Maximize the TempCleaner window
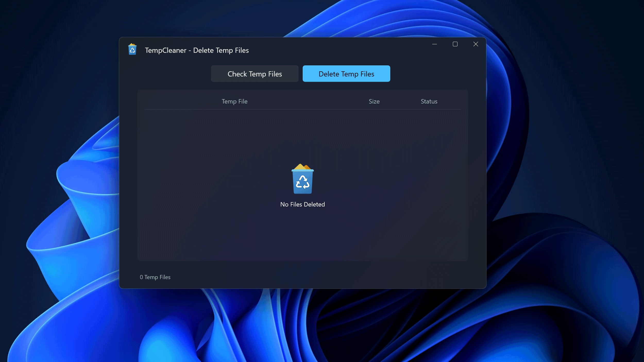The width and height of the screenshot is (644, 362). point(455,44)
